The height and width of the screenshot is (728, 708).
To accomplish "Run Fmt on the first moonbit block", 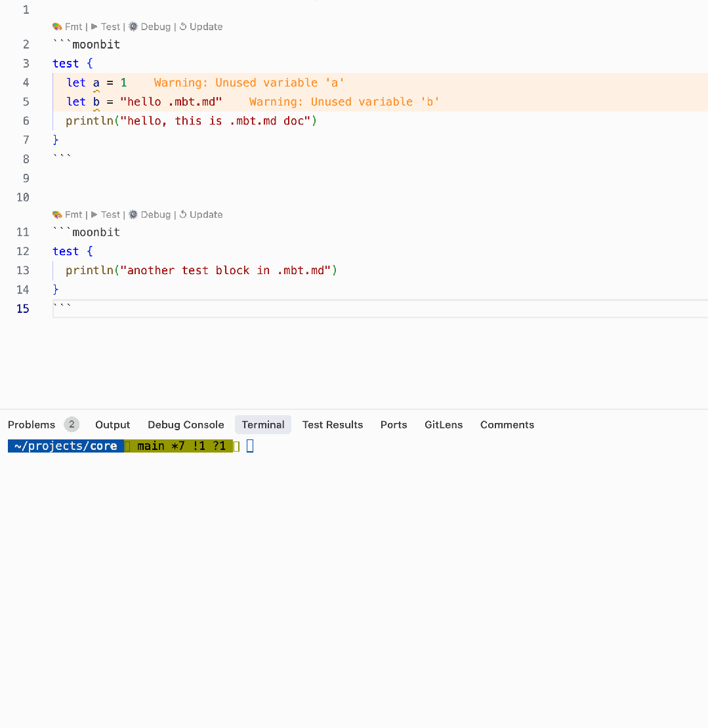I will tap(68, 27).
